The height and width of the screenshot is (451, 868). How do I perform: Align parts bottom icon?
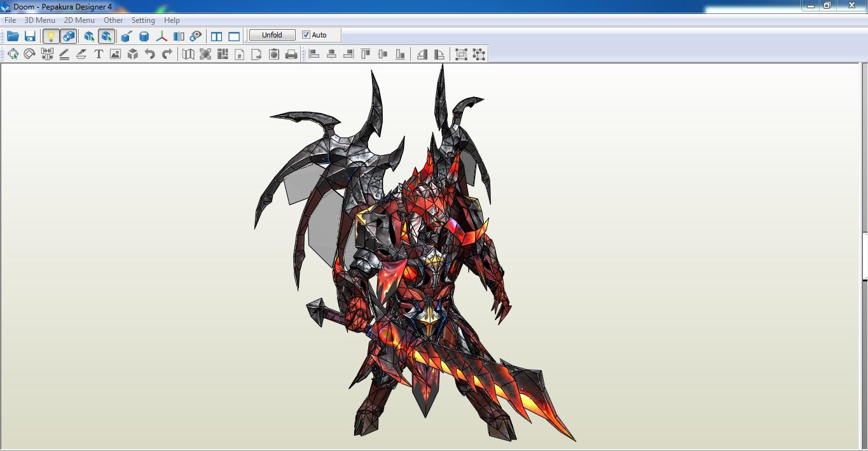[400, 55]
